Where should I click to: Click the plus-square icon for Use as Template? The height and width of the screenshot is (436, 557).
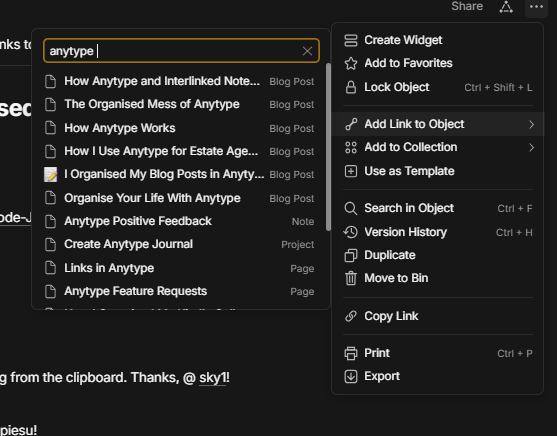pyautogui.click(x=351, y=171)
